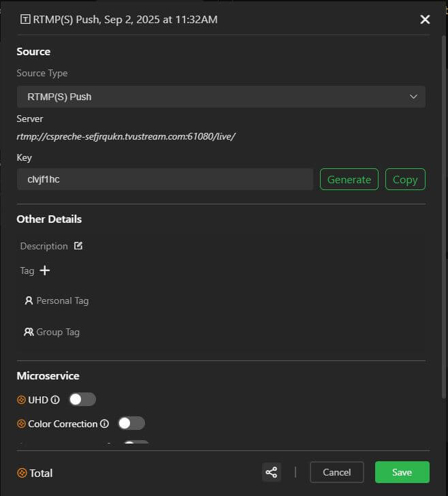Screen dimensions: 448x496
Task: Add a new tag with plus icon
Action: (x=45, y=270)
